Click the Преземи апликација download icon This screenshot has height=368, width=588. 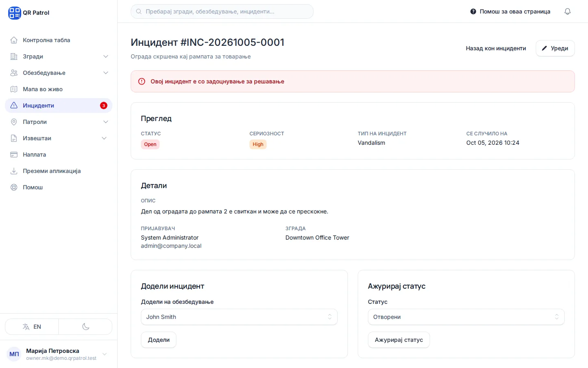[14, 171]
